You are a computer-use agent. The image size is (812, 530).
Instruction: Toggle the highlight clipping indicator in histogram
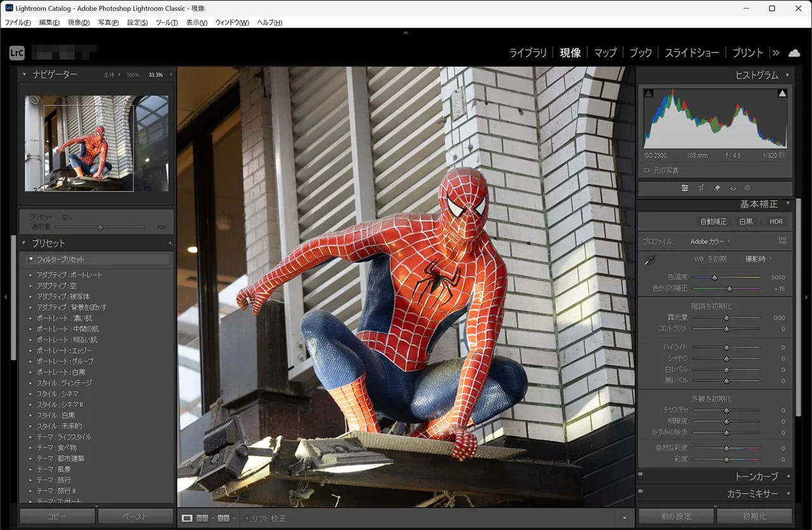point(782,94)
